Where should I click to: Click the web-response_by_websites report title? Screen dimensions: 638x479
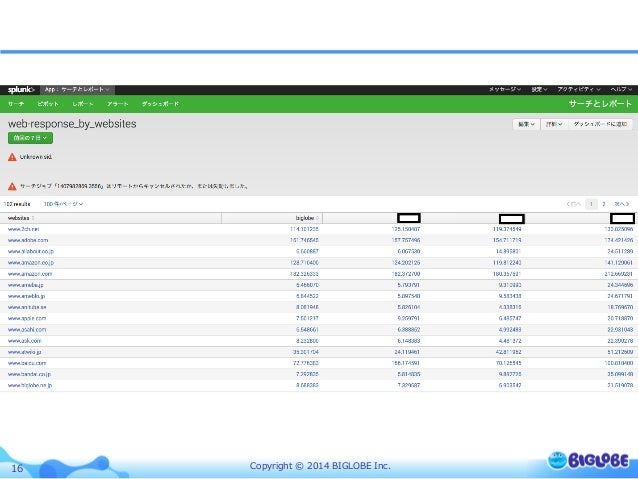point(72,124)
